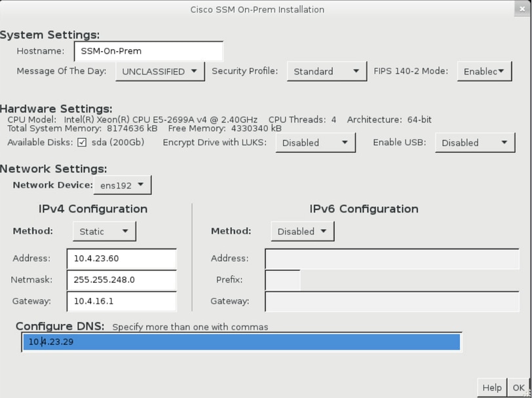Open the Encrypt Drive with LUKS dropdown
532x398 pixels.
coord(316,143)
